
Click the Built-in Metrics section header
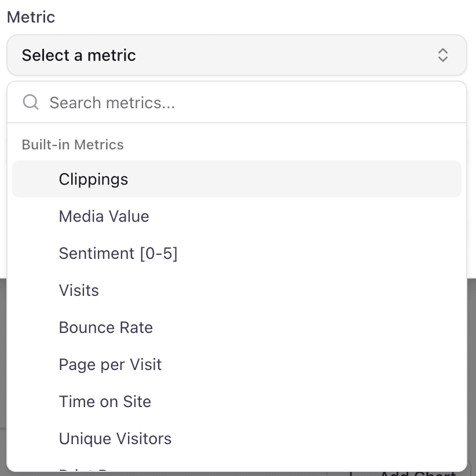pos(72,144)
